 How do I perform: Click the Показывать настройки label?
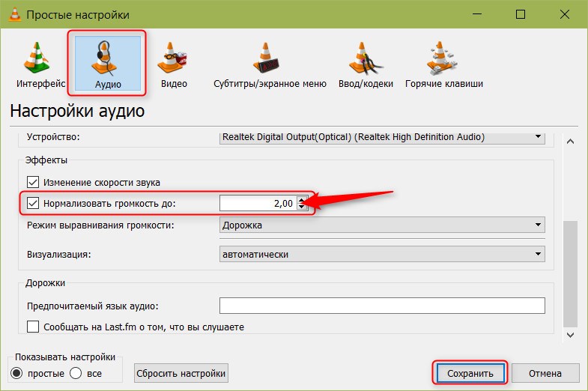coord(65,357)
